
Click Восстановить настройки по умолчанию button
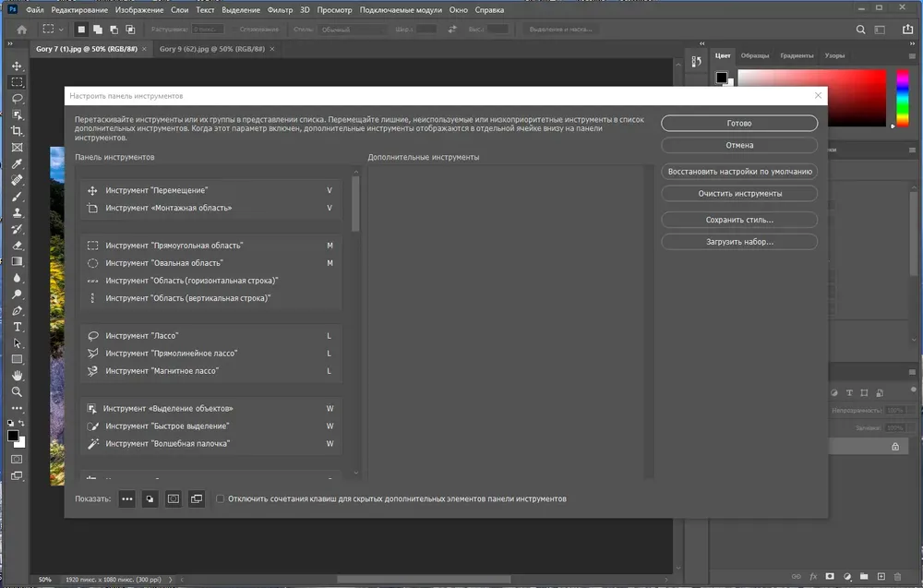pyautogui.click(x=739, y=172)
